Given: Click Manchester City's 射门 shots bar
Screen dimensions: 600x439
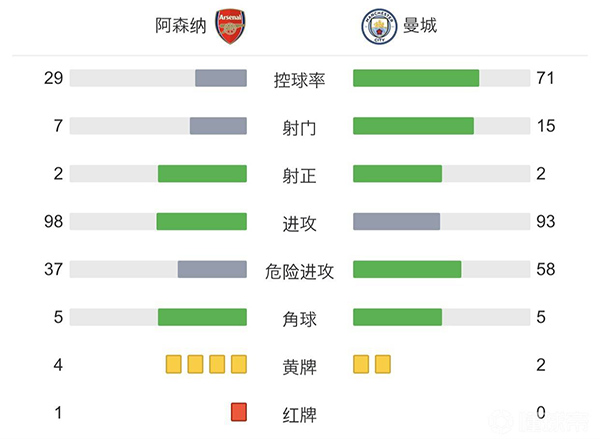Looking at the screenshot, I should coord(413,126).
